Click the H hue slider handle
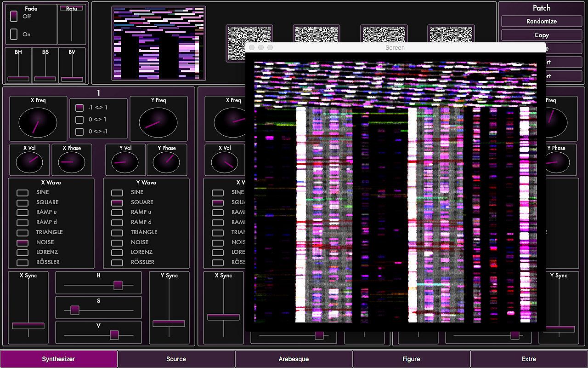Viewport: 588px width, 368px height. (x=118, y=285)
